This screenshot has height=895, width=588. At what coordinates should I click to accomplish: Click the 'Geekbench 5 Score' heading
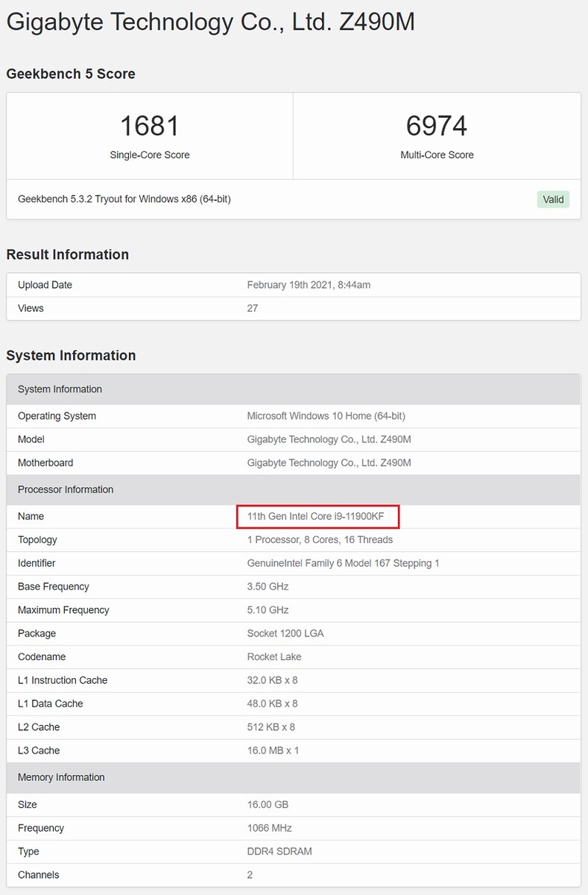(71, 74)
